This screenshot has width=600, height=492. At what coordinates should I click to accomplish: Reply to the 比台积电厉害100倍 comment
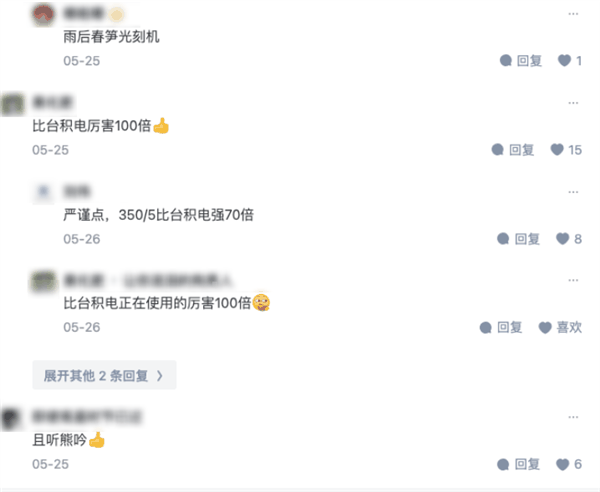[513, 150]
